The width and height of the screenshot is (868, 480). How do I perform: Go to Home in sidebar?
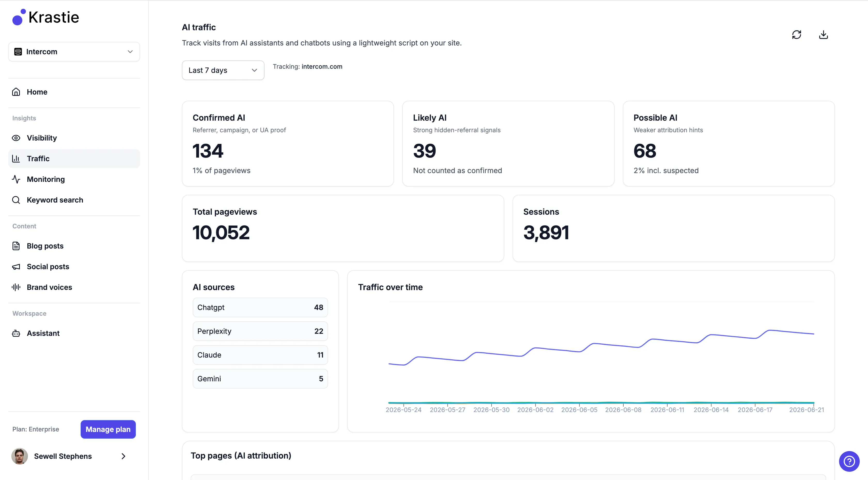(x=74, y=92)
